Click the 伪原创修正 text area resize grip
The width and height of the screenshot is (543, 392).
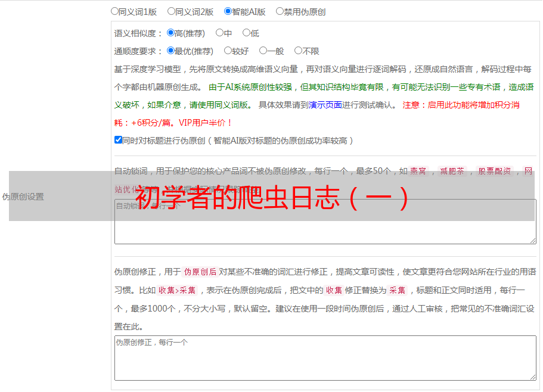click(533, 378)
